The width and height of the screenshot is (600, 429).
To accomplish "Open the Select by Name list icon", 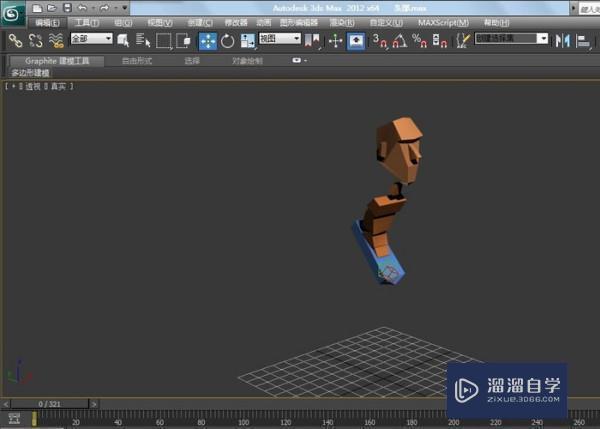I will [x=143, y=40].
